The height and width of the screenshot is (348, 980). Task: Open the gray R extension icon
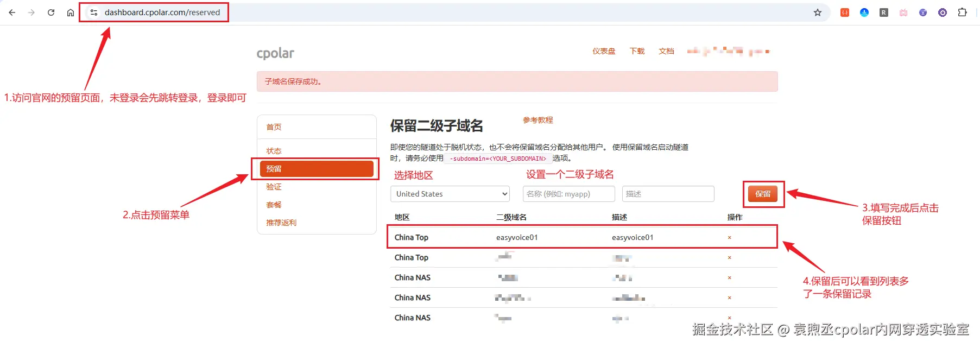(884, 12)
